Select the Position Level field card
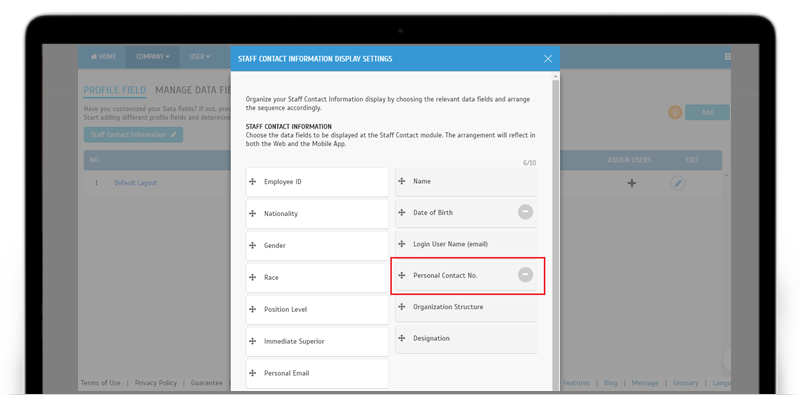800x395 pixels. pos(317,309)
